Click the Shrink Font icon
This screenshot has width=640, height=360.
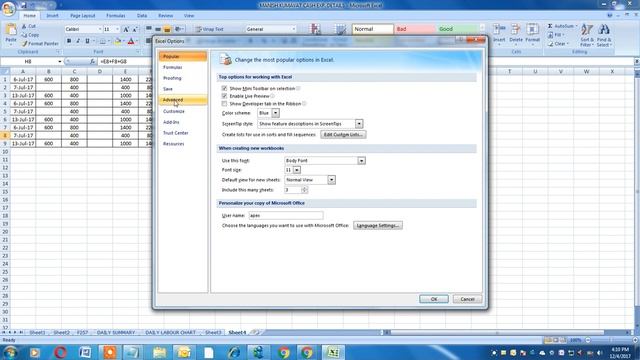click(x=134, y=29)
